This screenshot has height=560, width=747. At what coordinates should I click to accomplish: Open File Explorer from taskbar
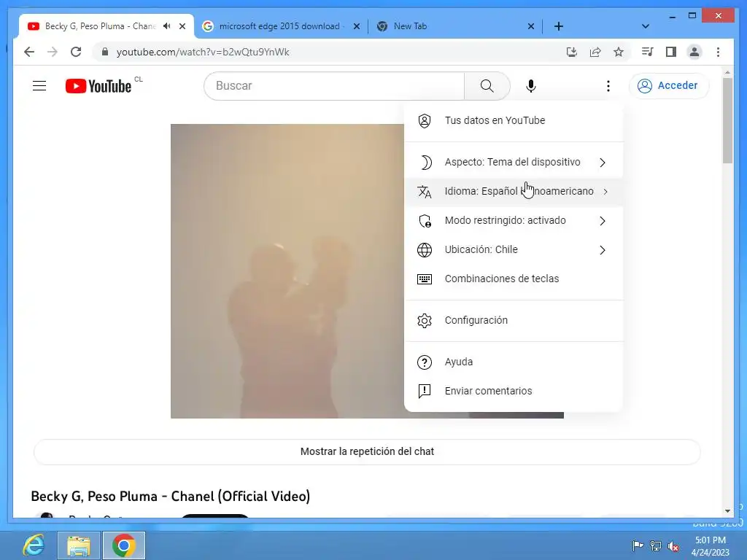coord(79,545)
